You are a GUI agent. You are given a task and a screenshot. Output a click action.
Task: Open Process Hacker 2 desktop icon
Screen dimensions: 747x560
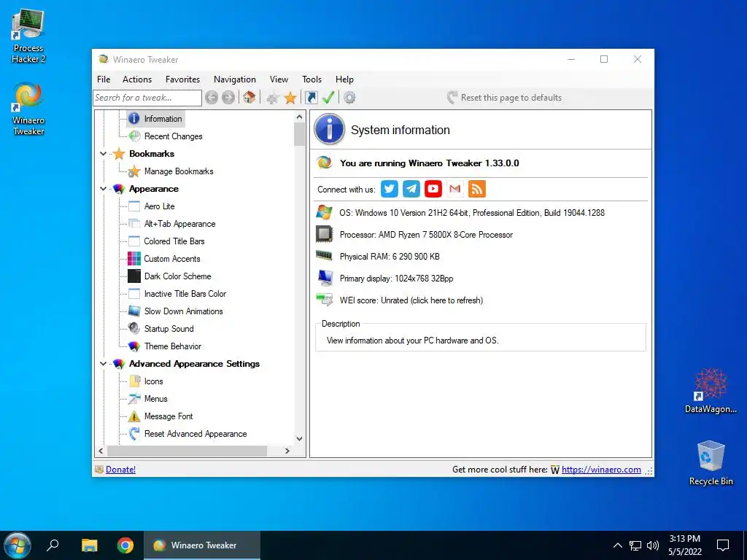(28, 36)
